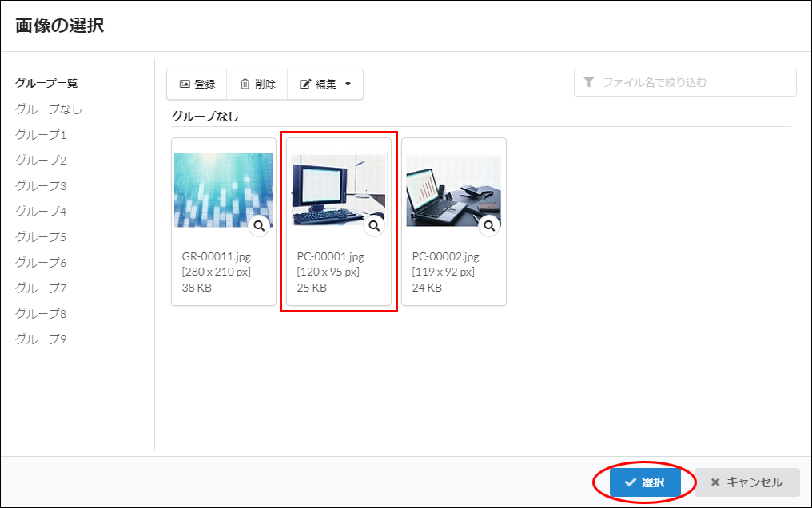Click the 登録 register image button
The image size is (812, 508).
(197, 84)
